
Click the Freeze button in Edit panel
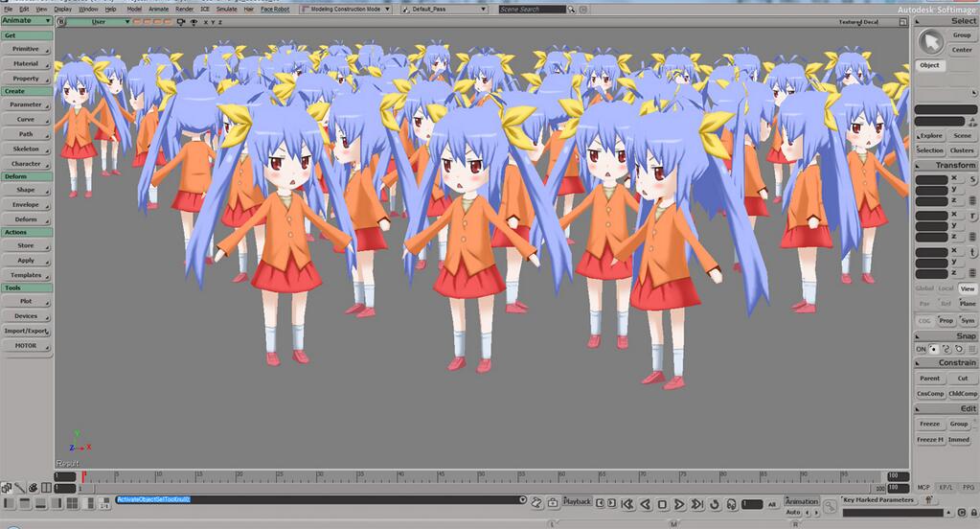click(x=930, y=424)
